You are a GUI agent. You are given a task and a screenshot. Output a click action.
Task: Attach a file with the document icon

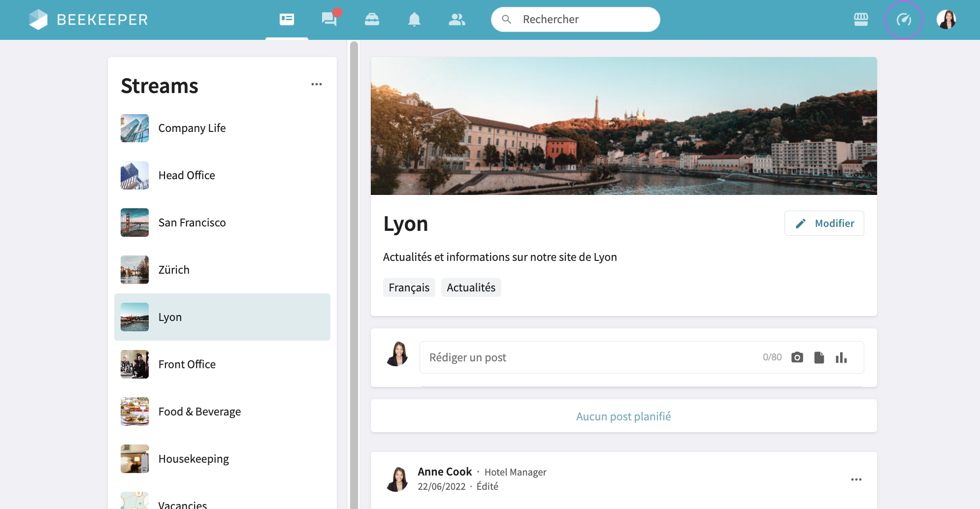(819, 357)
